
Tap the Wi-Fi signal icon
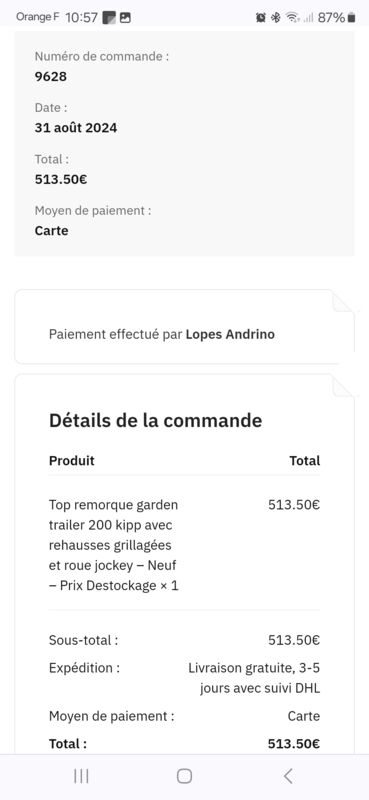tap(292, 18)
